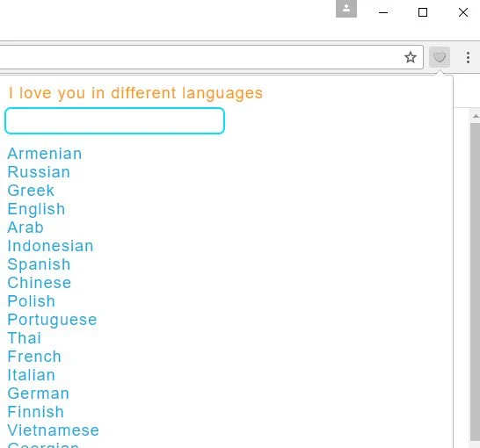Select the Portuguese language link
480x448 pixels.
click(52, 320)
